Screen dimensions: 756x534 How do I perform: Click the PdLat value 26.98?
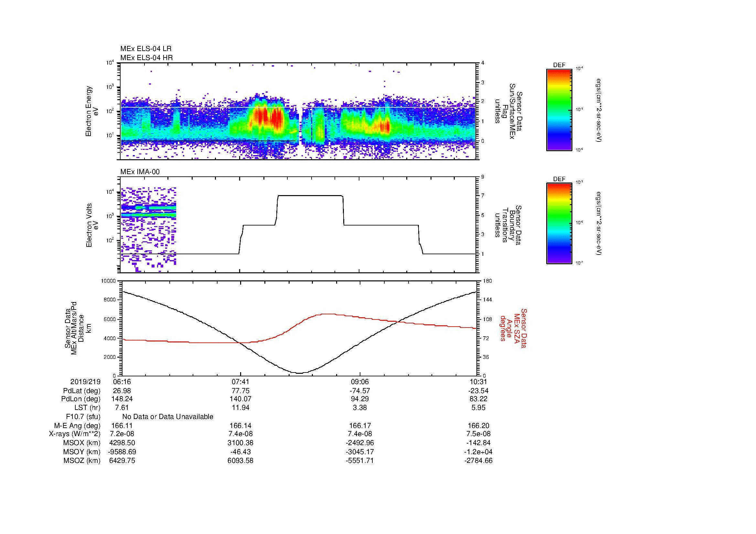(122, 391)
